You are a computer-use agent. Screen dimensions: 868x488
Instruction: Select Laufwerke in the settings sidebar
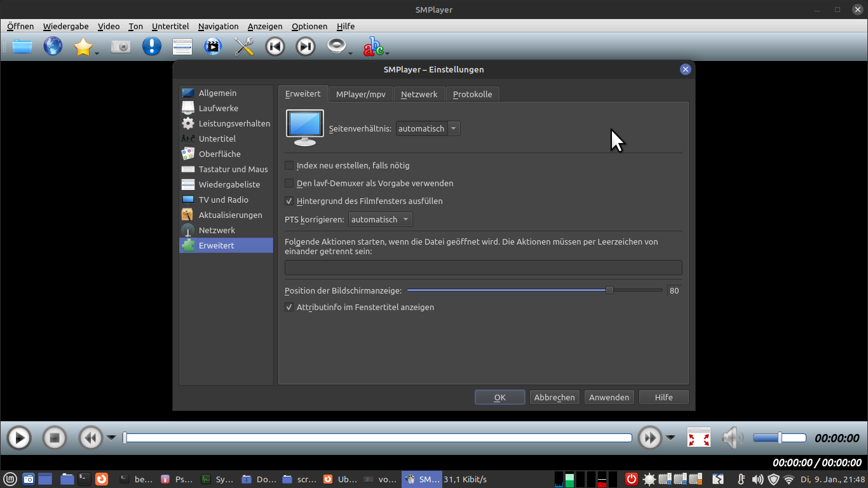226,108
